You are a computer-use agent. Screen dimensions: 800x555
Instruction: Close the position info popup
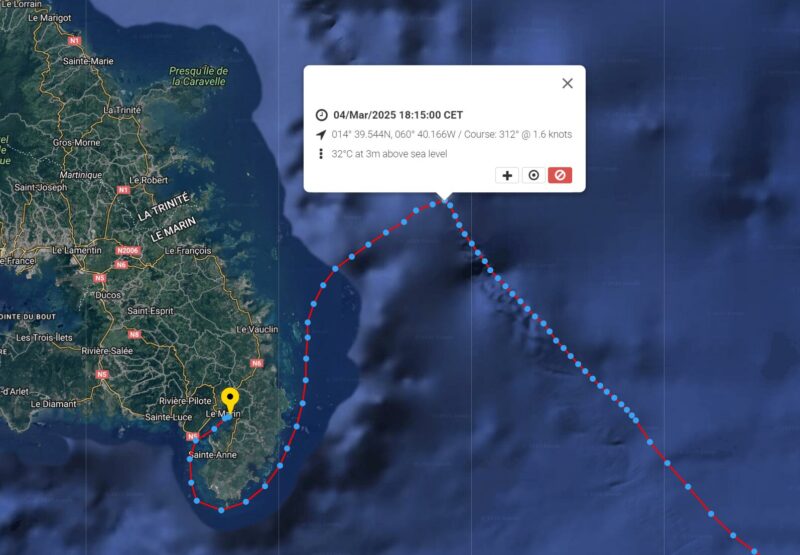[x=567, y=83]
